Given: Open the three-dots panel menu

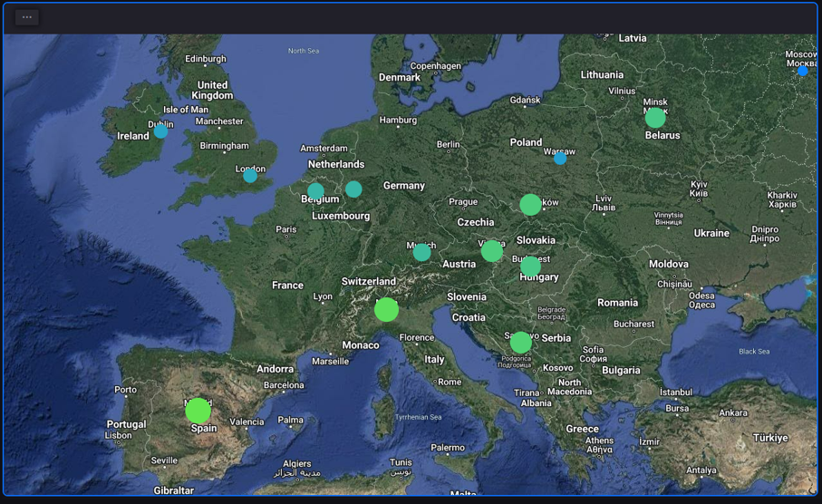Looking at the screenshot, I should point(27,17).
